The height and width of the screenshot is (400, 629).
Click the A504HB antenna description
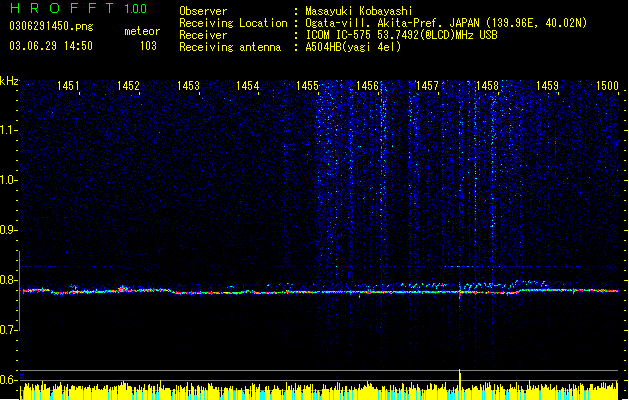click(x=353, y=47)
